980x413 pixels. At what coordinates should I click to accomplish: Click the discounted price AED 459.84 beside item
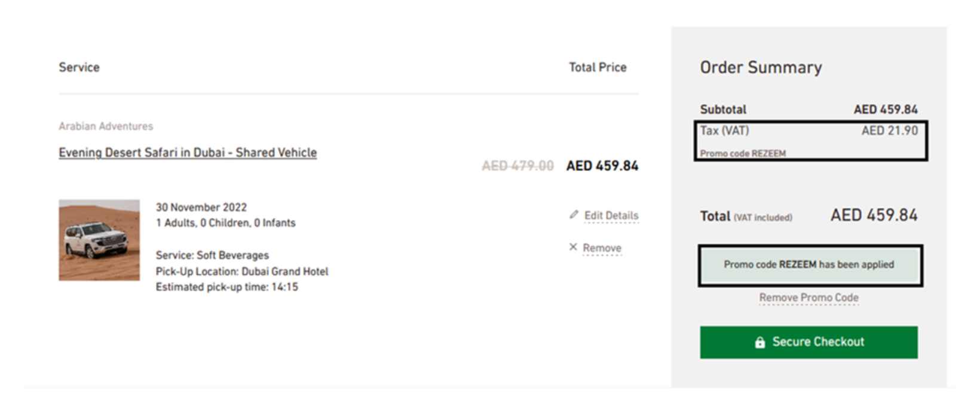602,166
